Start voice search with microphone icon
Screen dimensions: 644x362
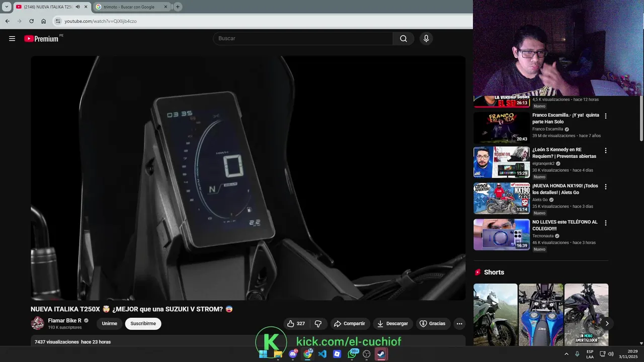426,39
